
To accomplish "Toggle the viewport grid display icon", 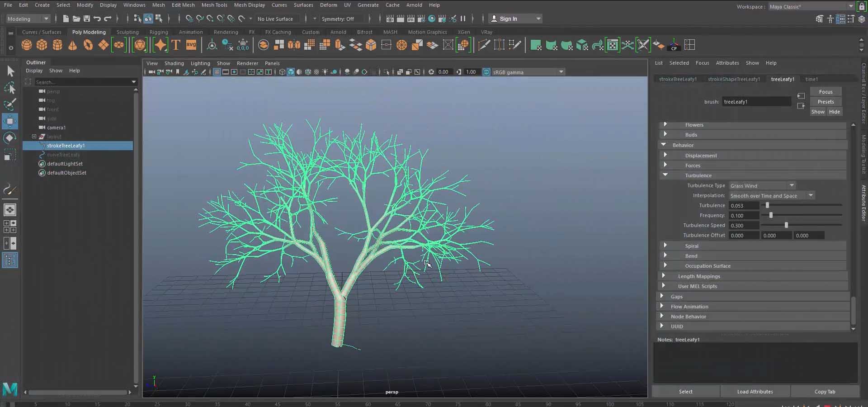I will point(217,72).
